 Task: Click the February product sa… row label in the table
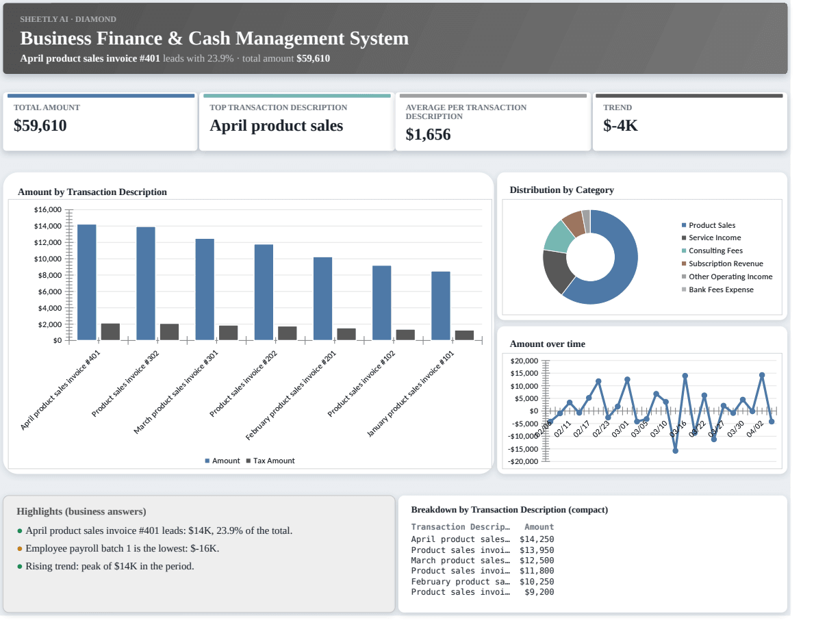point(461,582)
